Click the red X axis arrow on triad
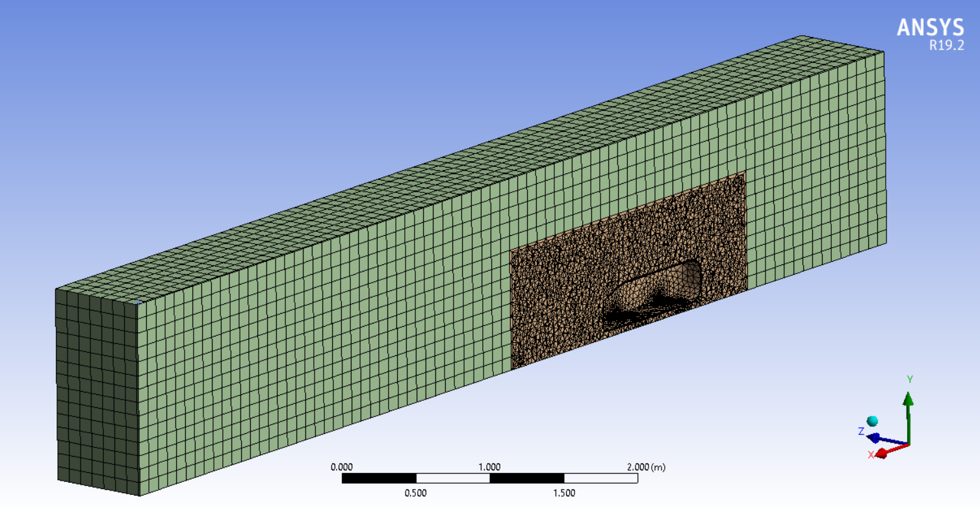The image size is (980, 508). point(890,450)
